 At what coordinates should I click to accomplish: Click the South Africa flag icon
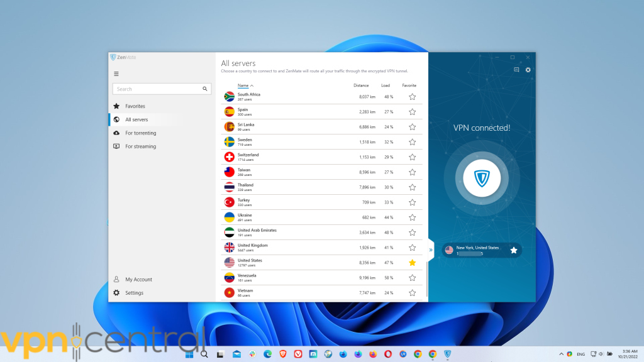click(229, 96)
